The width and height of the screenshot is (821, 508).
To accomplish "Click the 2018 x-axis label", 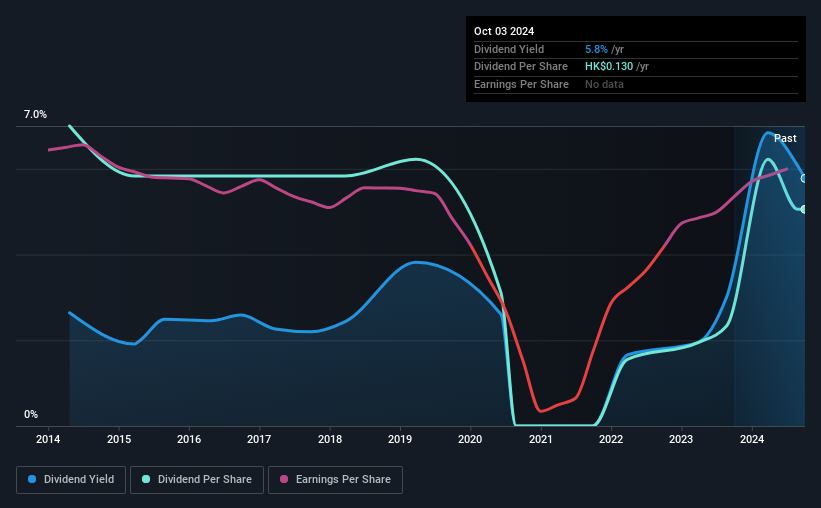I will coord(330,439).
